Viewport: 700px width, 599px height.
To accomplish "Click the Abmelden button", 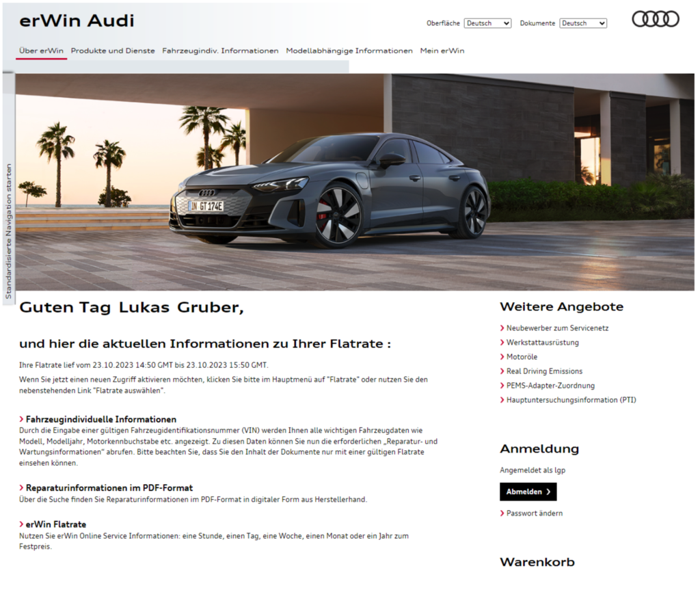I will point(528,492).
